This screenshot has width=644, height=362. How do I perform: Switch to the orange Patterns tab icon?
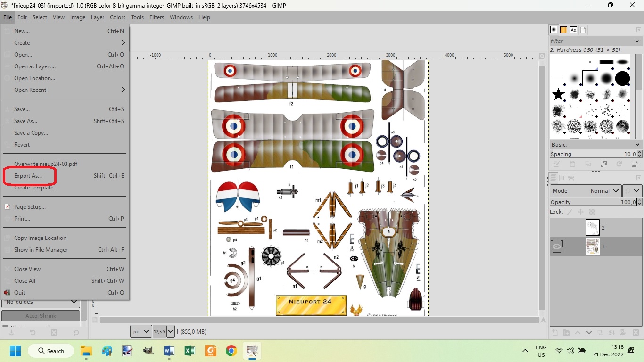563,30
